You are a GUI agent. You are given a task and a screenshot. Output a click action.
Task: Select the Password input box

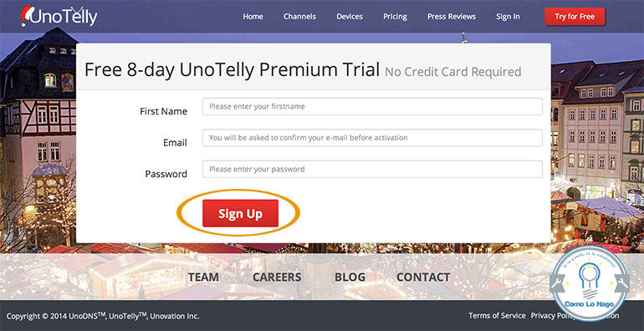[x=372, y=169]
